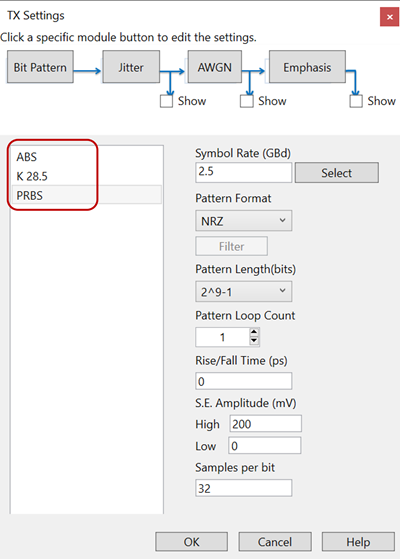
Task: Open the AWGN module settings
Action: 215,67
